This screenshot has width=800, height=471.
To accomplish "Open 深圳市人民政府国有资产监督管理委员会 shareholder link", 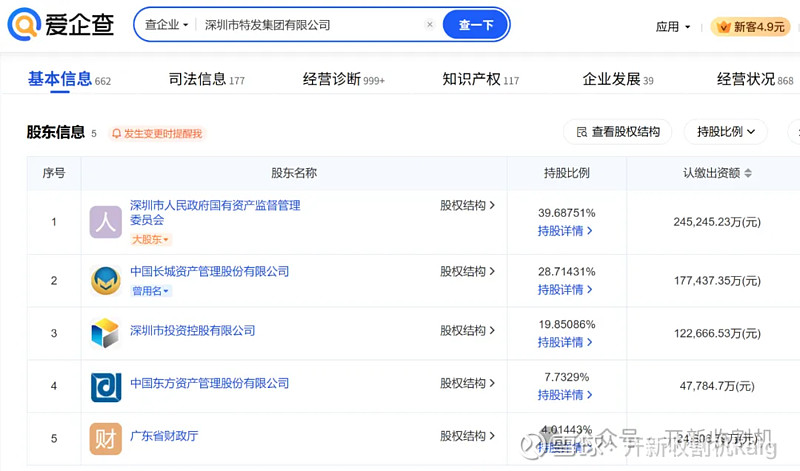I will tap(215, 212).
